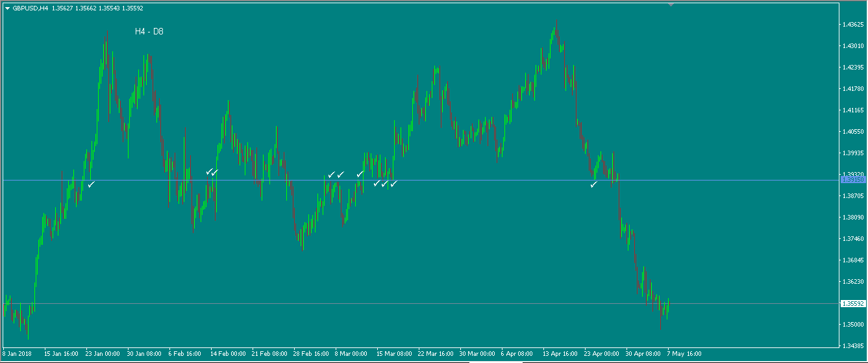868x363 pixels.
Task: Click the 1.38090 price scale value
Action: click(x=852, y=218)
